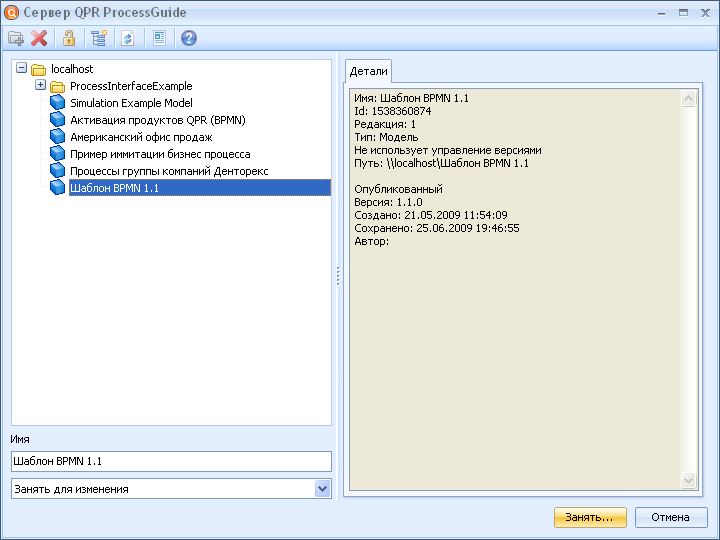The height and width of the screenshot is (540, 720).
Task: Click the Simulation Example Model cube icon
Action: pos(57,102)
